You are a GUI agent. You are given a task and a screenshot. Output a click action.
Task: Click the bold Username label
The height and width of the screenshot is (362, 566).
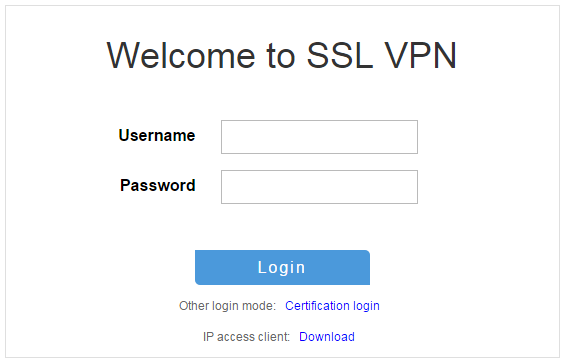pos(157,135)
